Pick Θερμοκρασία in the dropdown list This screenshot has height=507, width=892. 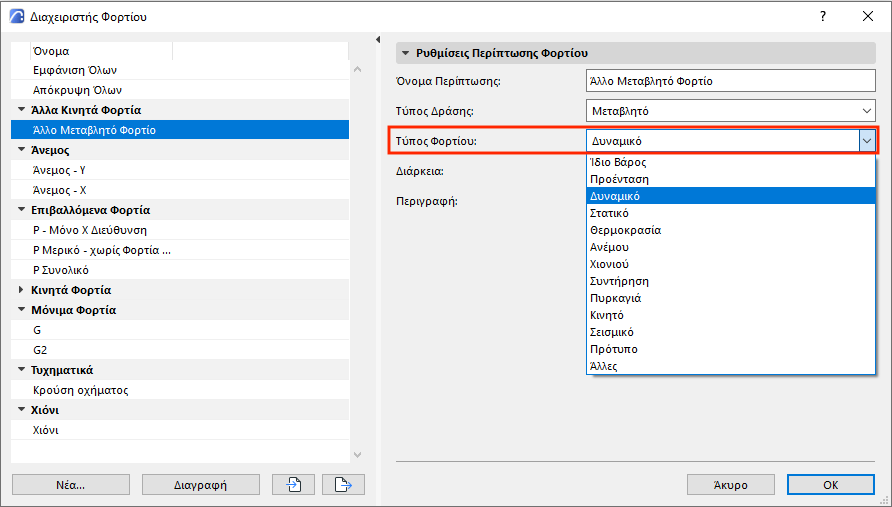pyautogui.click(x=626, y=230)
